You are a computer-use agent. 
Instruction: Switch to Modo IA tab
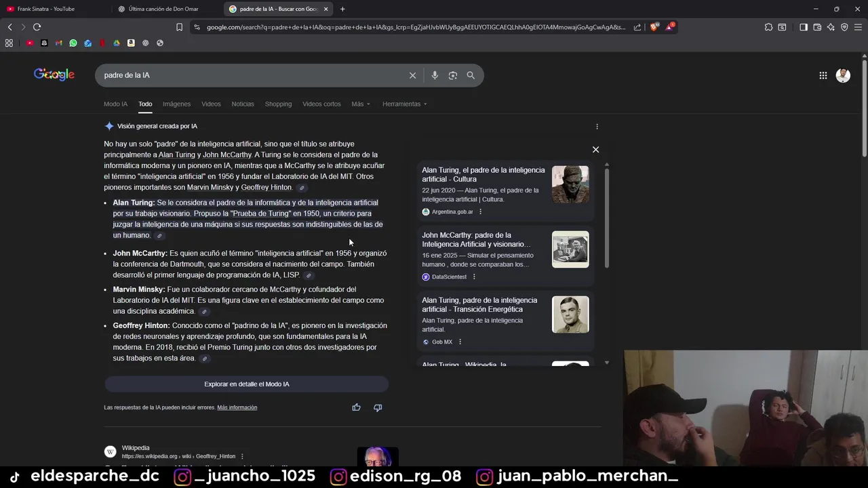[x=115, y=104]
